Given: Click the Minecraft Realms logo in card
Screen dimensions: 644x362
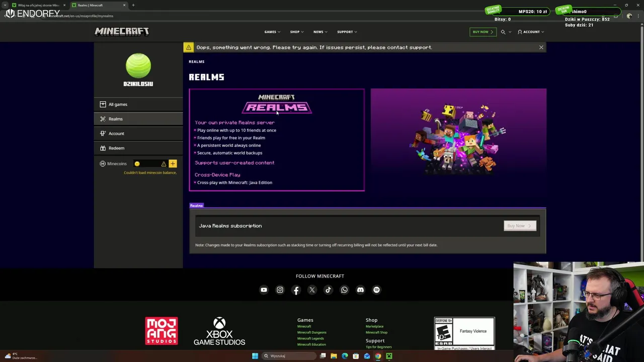Looking at the screenshot, I should [x=277, y=104].
